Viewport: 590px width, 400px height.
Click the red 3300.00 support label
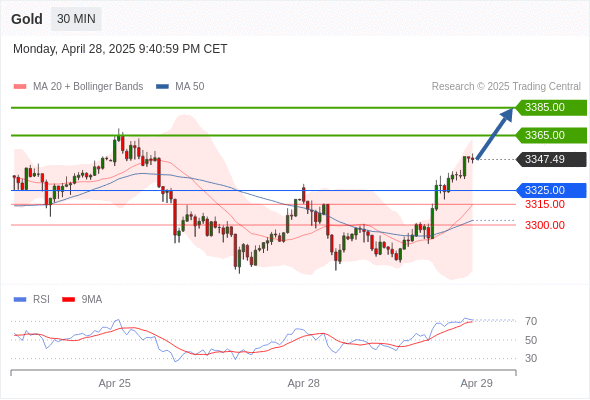coord(545,225)
